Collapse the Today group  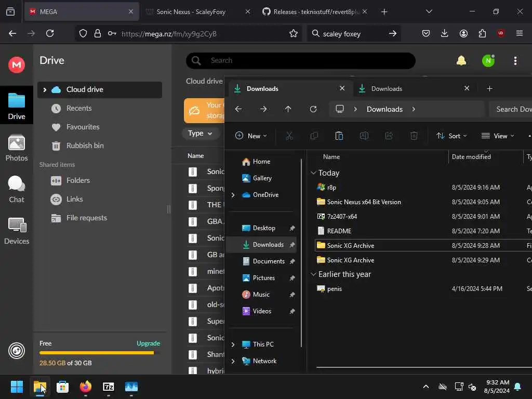(x=313, y=172)
